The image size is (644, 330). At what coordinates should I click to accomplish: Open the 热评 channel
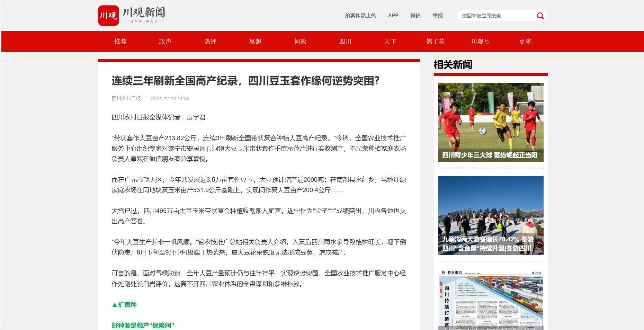pyautogui.click(x=210, y=42)
